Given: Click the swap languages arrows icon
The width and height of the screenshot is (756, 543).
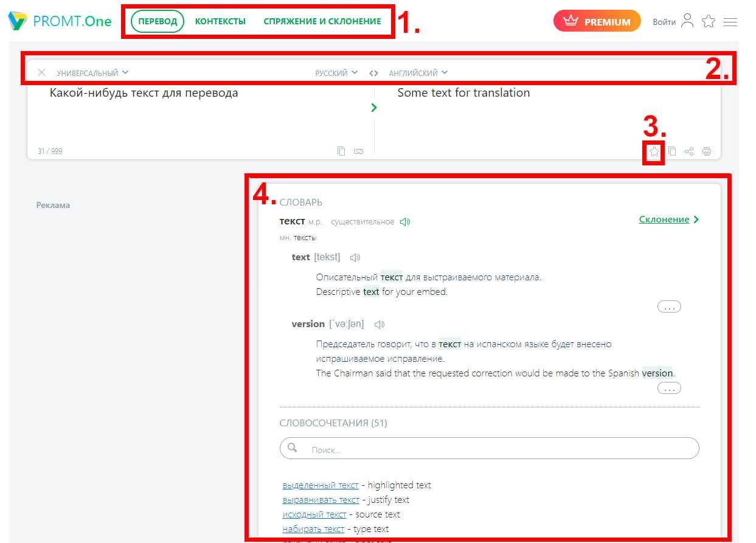Looking at the screenshot, I should pyautogui.click(x=373, y=73).
